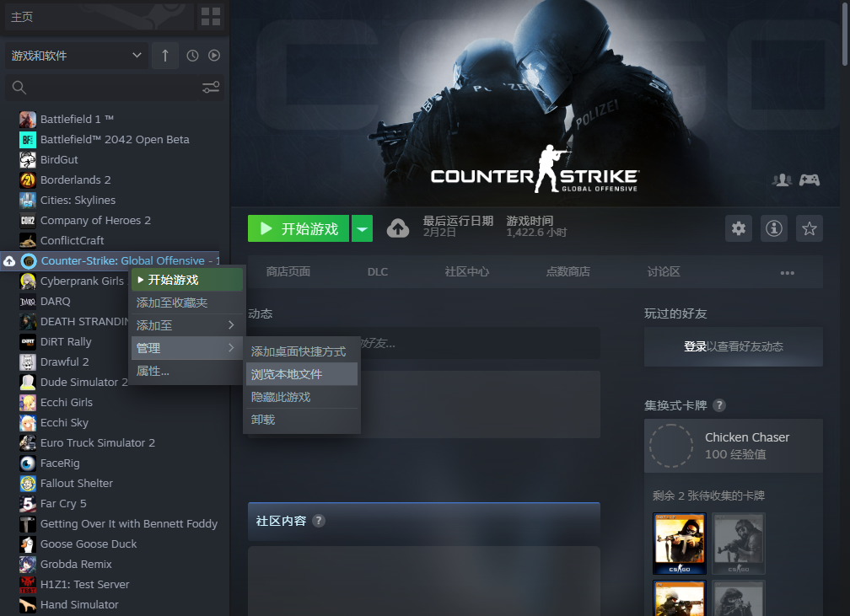This screenshot has width=850, height=616.
Task: Add game to favorites with star icon
Action: 810,228
